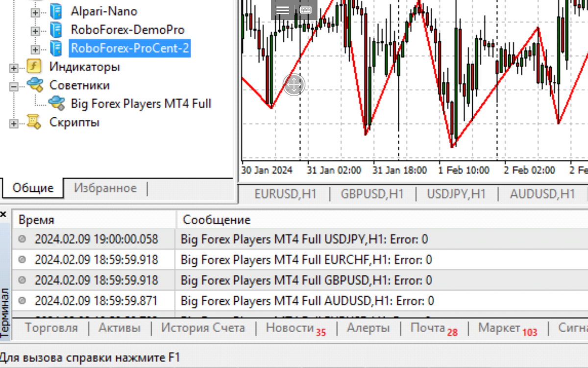The image size is (588, 368).
Task: Click the Скрипты scroll icon
Action: coord(34,122)
